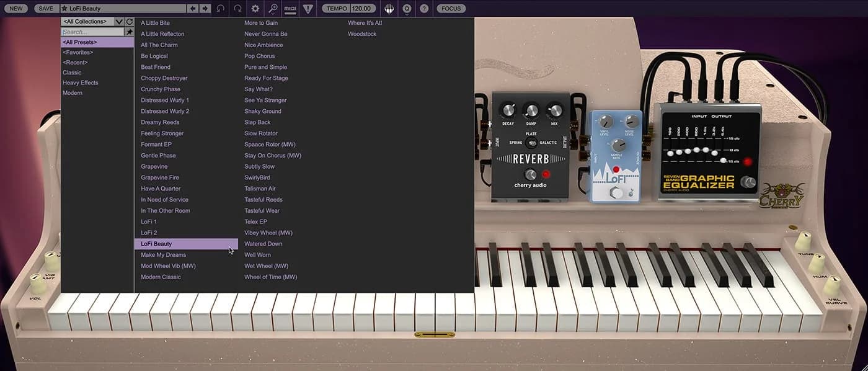Click the undo arrow icon
This screenshot has height=371, width=868.
[x=221, y=8]
